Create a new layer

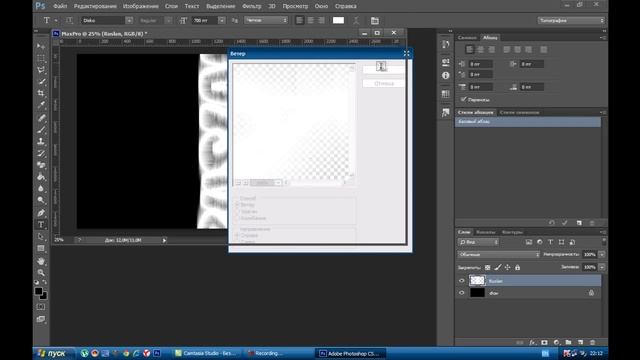[580, 342]
